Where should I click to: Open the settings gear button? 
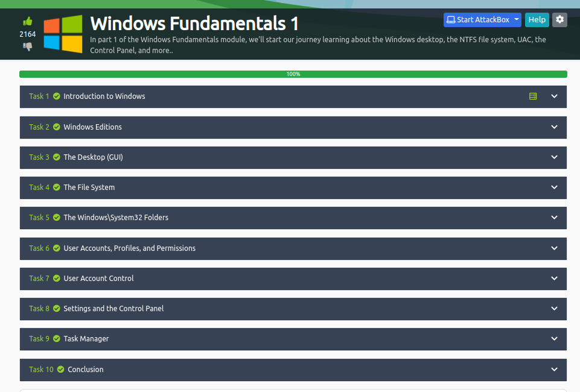[559, 19]
